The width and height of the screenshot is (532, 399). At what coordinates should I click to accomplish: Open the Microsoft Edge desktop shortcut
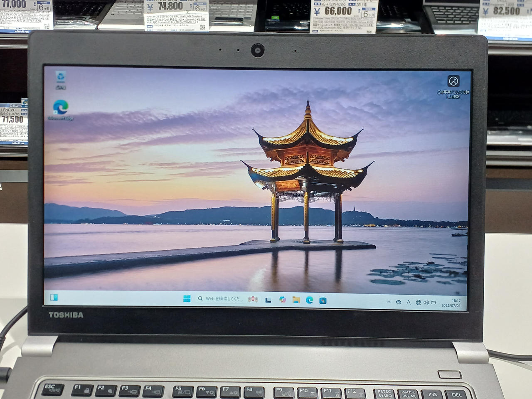tap(61, 108)
